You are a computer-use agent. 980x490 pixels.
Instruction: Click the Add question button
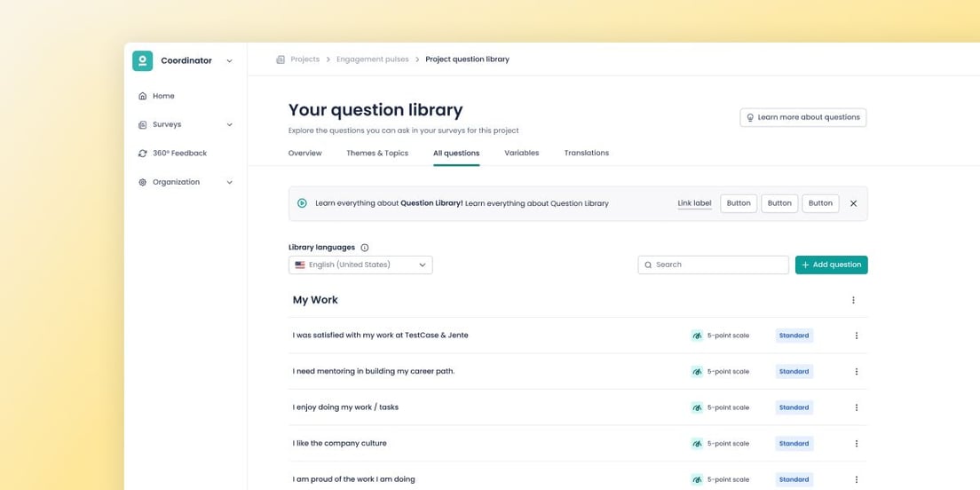tap(831, 265)
